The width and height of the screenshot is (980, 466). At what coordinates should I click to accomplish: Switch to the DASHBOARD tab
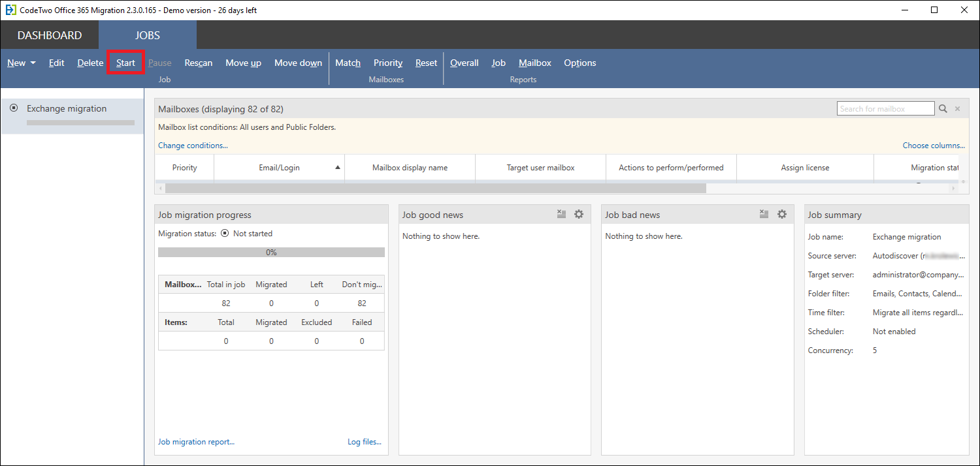click(x=49, y=35)
